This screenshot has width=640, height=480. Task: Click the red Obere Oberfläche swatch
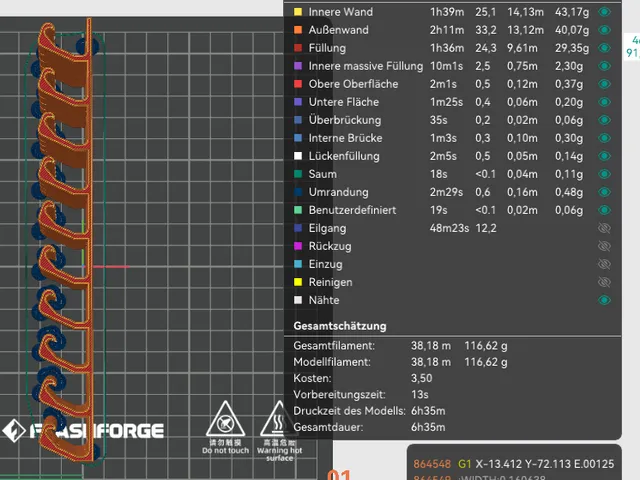[x=298, y=84]
